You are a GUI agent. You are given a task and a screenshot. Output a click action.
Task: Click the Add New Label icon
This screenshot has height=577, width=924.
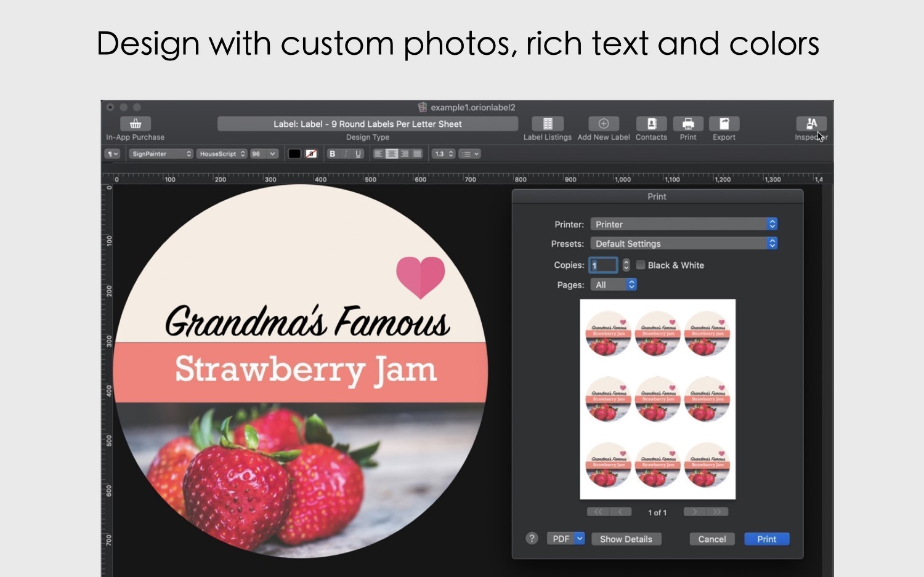(x=604, y=124)
